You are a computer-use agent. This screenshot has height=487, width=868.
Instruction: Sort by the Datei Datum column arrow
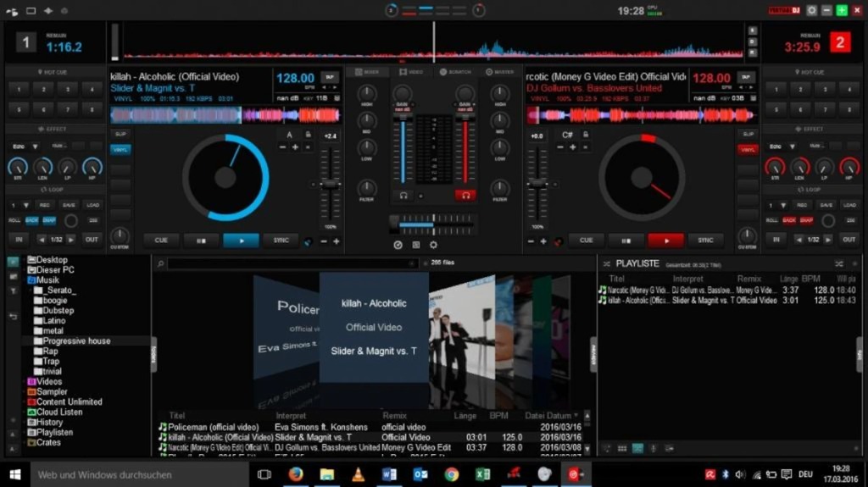point(576,415)
